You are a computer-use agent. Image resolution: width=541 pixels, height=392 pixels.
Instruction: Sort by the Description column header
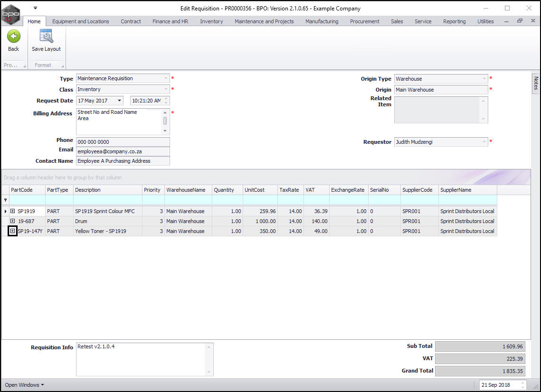pos(108,190)
